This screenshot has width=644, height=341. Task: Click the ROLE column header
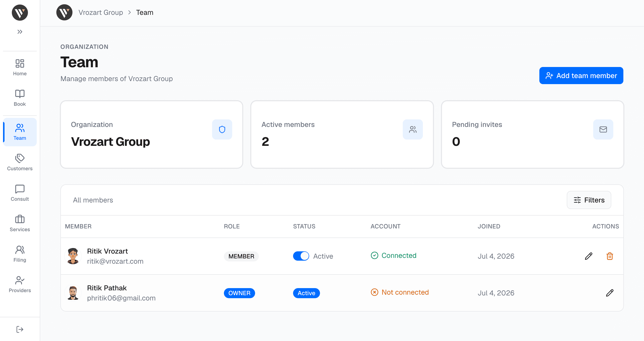232,226
